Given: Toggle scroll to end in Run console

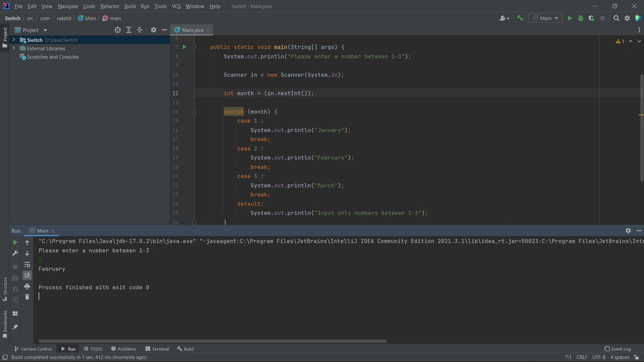Looking at the screenshot, I should click(x=27, y=275).
